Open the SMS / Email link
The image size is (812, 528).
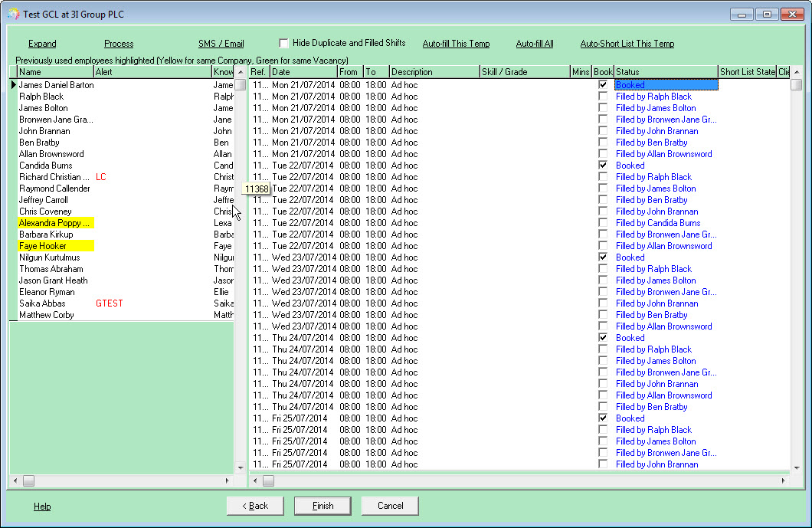(221, 44)
